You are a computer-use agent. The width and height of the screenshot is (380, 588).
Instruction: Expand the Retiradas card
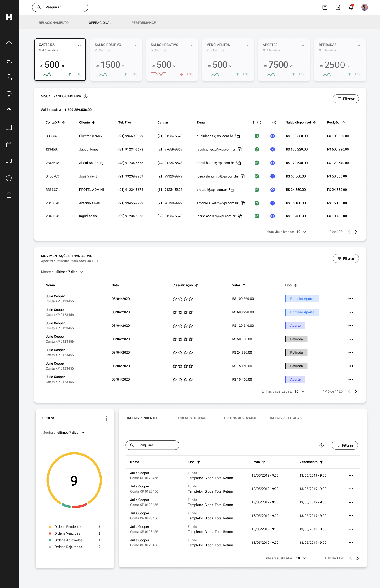point(359,45)
